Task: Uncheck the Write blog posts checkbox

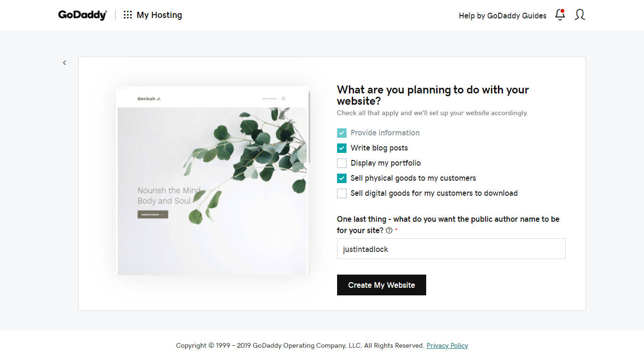Action: click(342, 148)
